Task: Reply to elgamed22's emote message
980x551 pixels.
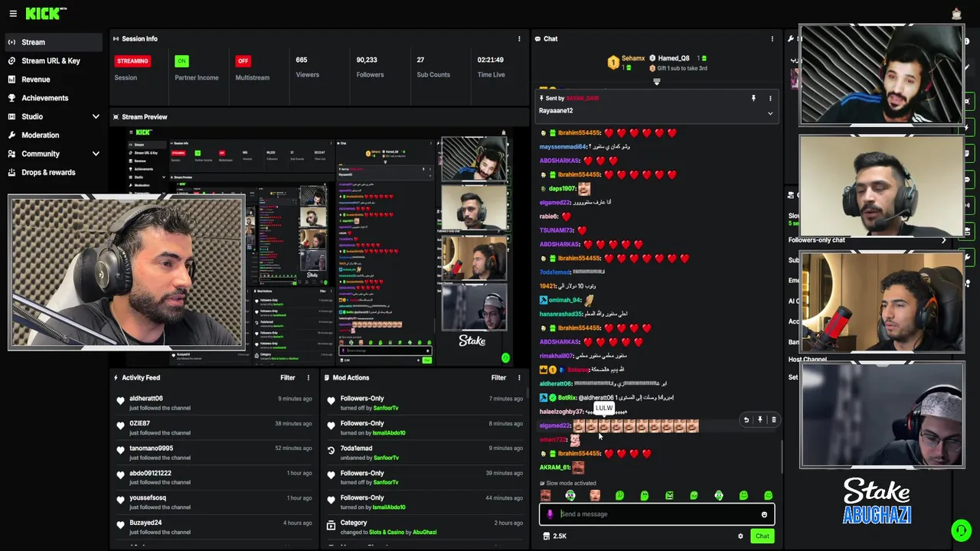Action: [746, 420]
